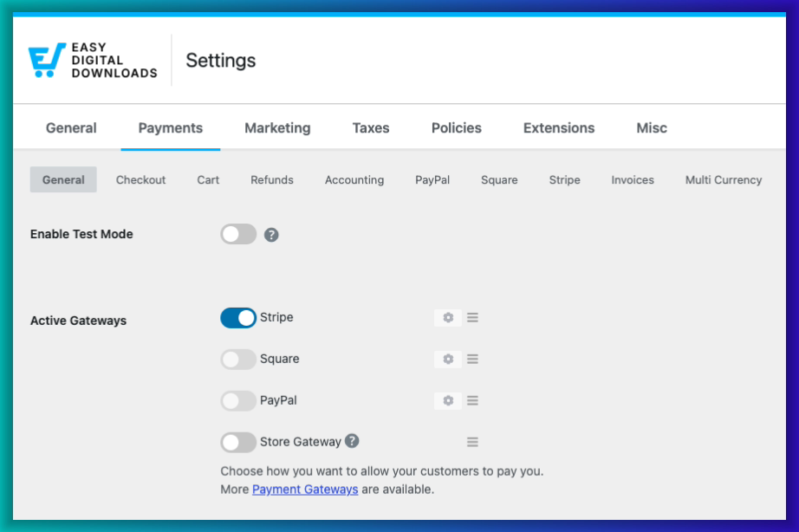Image resolution: width=799 pixels, height=532 pixels.
Task: Disable the Stripe gateway toggle
Action: [238, 317]
